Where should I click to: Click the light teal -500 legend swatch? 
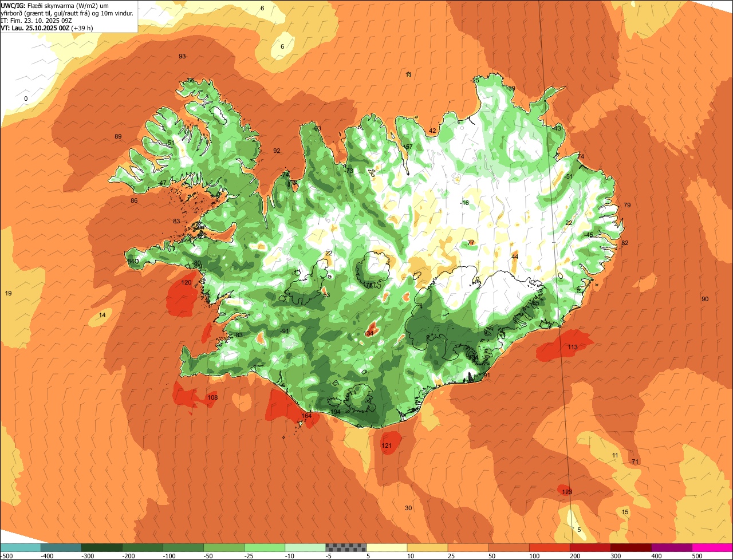(20, 547)
